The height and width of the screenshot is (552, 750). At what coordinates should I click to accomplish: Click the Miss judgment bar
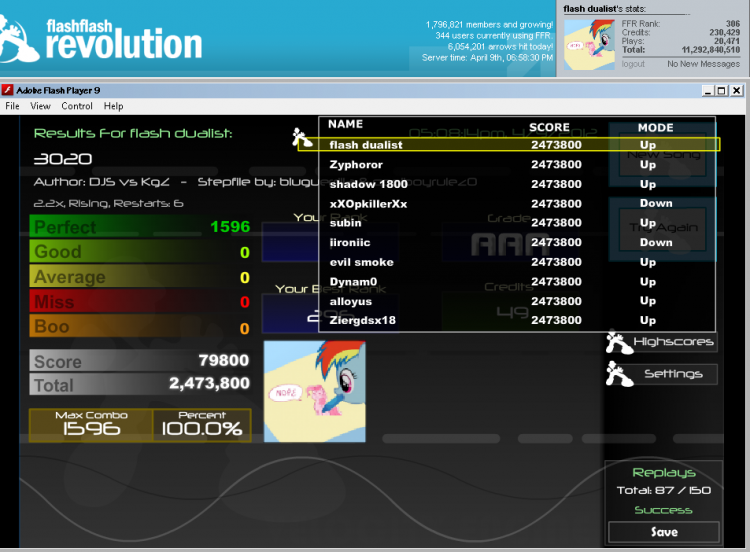141,302
